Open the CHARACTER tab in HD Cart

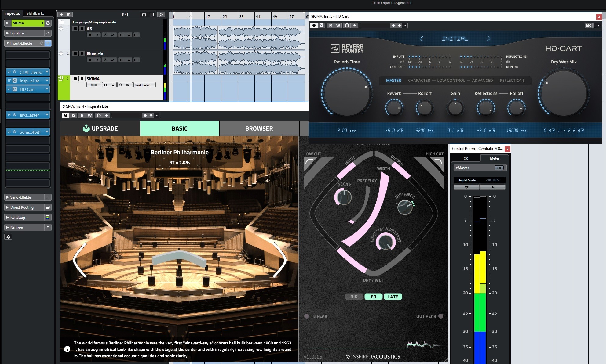tap(419, 81)
